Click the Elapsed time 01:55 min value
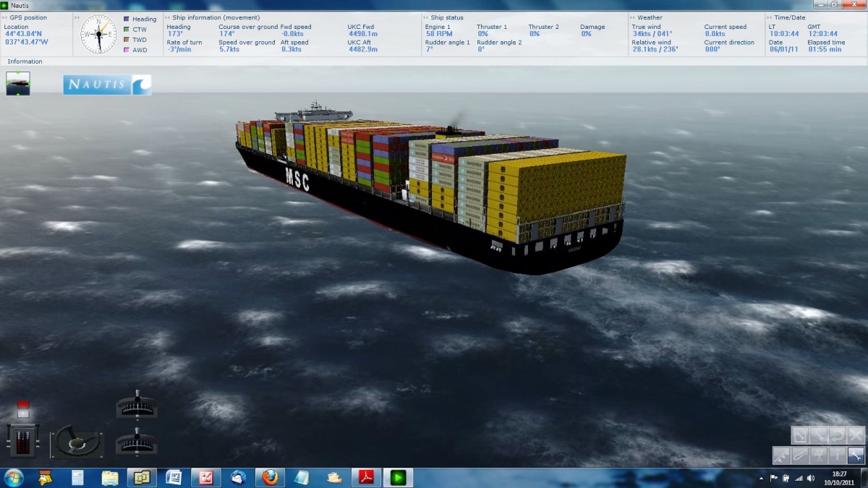868x488 pixels. coord(826,49)
